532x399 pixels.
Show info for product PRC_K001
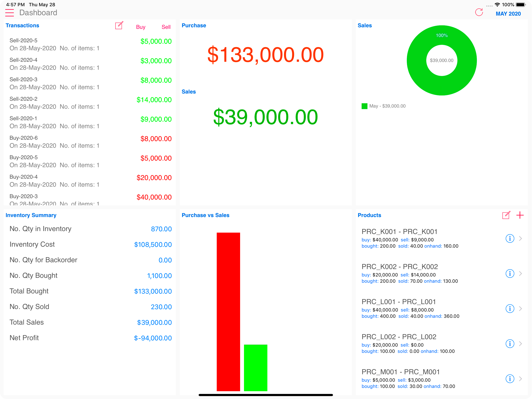(510, 238)
